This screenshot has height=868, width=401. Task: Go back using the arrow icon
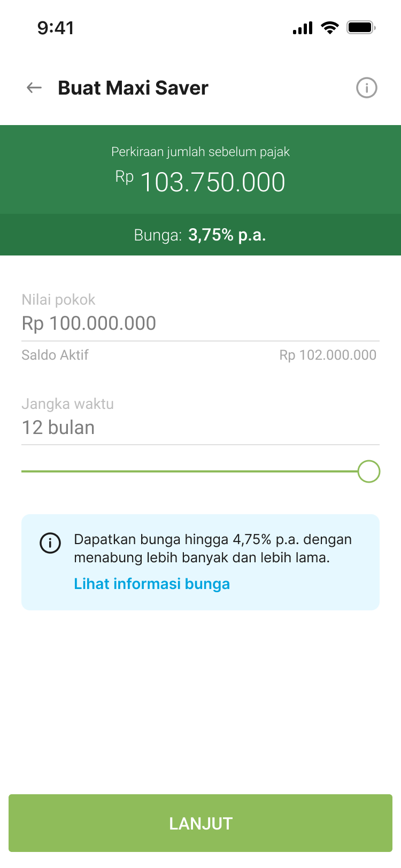coord(34,88)
